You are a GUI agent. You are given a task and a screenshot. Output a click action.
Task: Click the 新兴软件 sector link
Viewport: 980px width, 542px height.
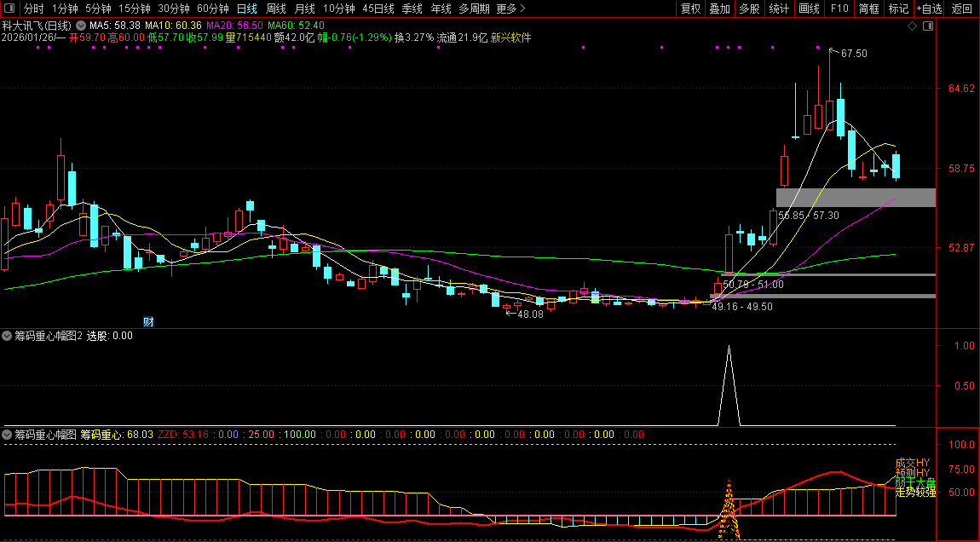pyautogui.click(x=510, y=38)
